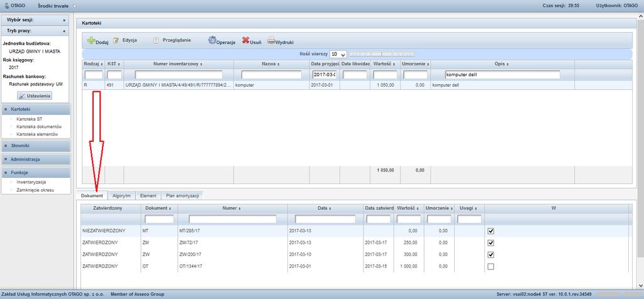The width and height of the screenshot is (644, 299).
Task: Sort by KST column arrow
Action: click(x=119, y=65)
